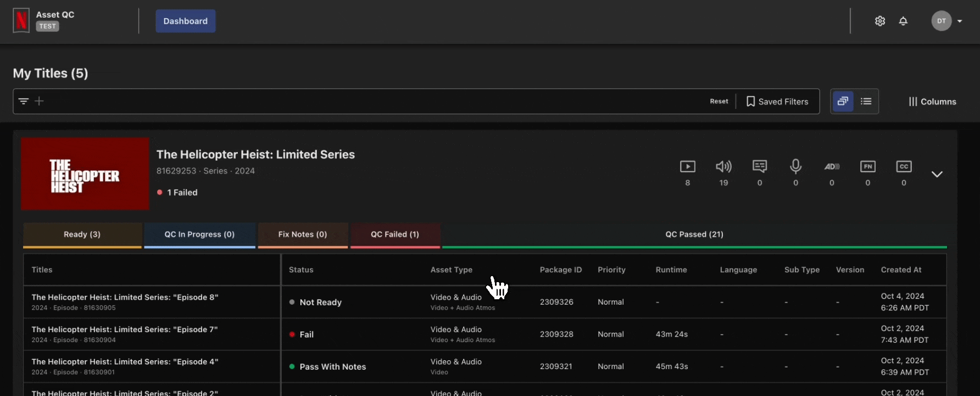The height and width of the screenshot is (396, 980).
Task: Open the notifications bell icon
Action: (x=903, y=21)
